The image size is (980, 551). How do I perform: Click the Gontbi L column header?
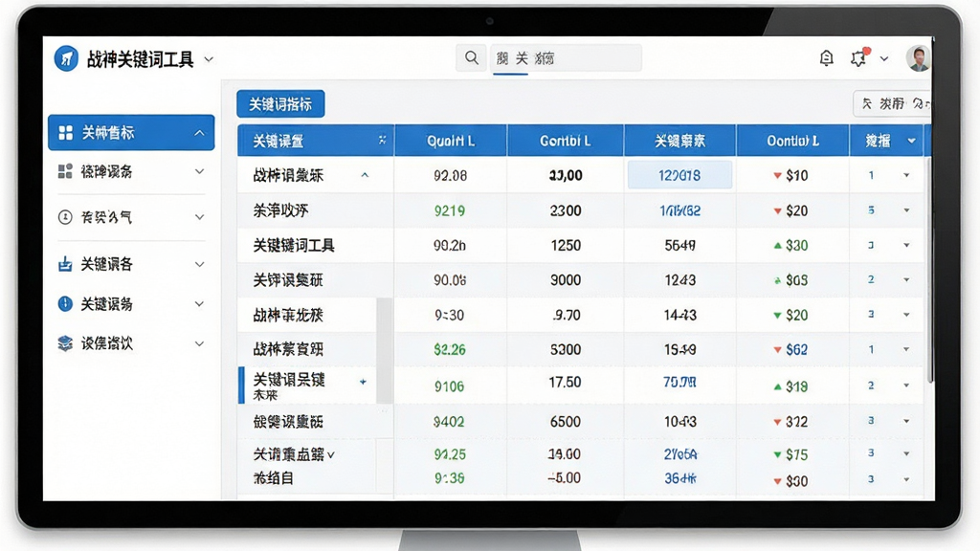[565, 142]
